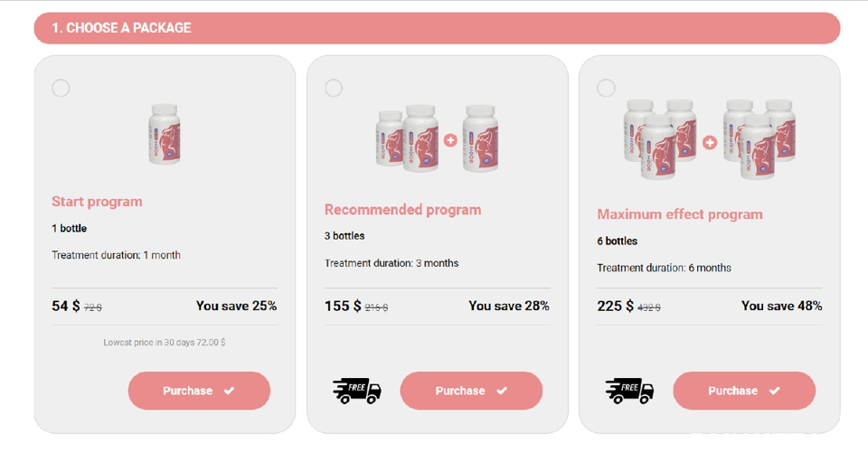Select the Recommended program radio button
The height and width of the screenshot is (454, 868).
(334, 88)
